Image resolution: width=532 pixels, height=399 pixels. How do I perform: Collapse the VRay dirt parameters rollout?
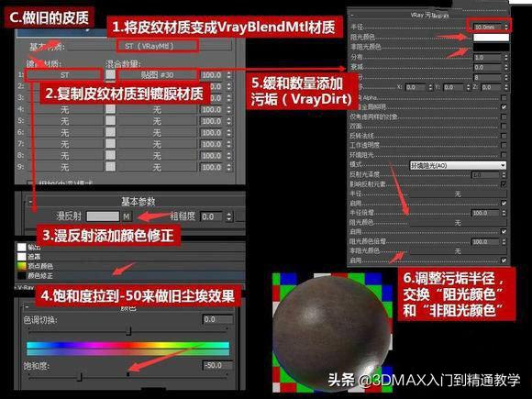click(352, 16)
